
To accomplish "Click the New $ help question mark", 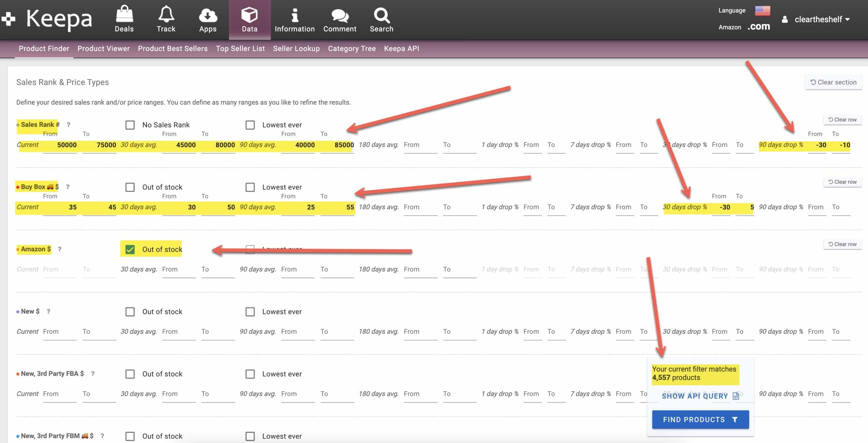I will pyautogui.click(x=48, y=311).
